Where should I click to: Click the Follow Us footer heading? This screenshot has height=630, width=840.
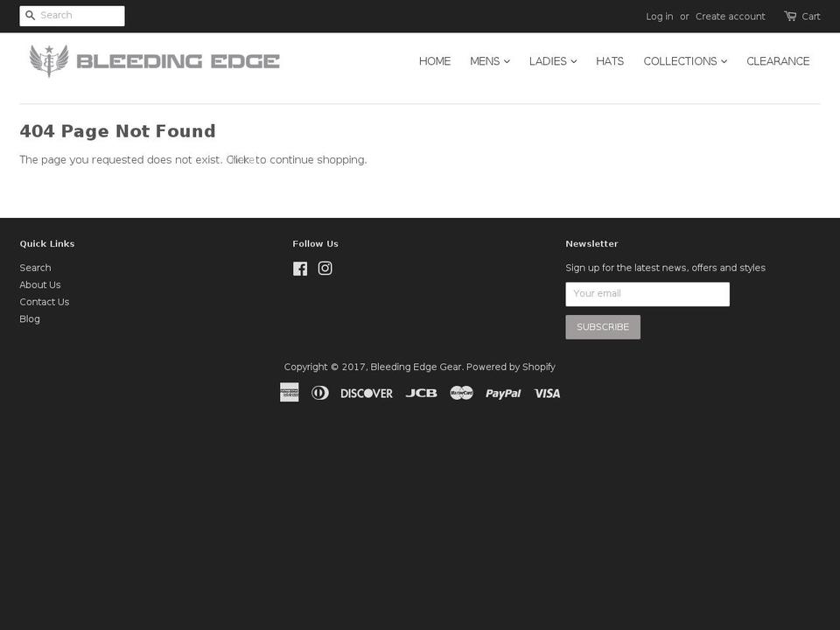pos(316,244)
